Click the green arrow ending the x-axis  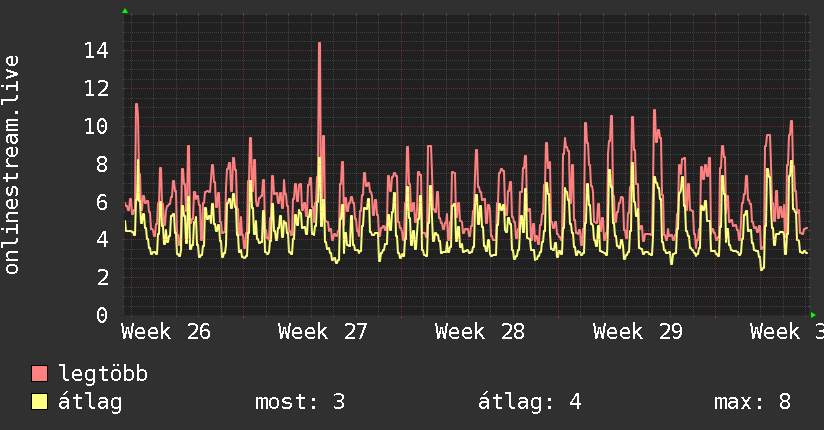[x=813, y=315]
